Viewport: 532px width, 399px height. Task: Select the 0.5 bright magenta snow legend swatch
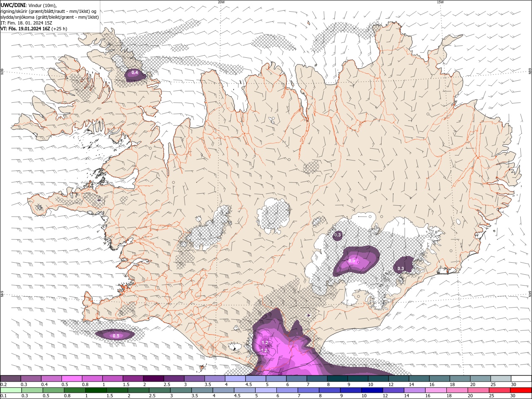pyautogui.click(x=72, y=379)
